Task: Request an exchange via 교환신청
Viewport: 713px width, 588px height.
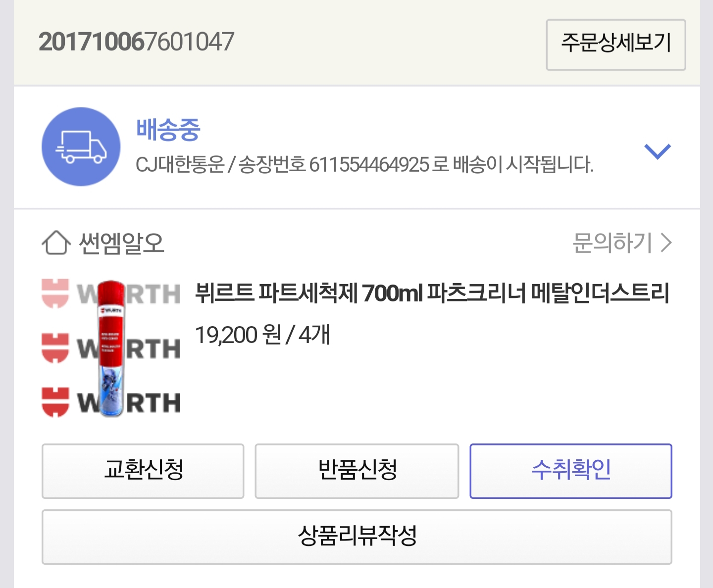Action: coord(143,471)
